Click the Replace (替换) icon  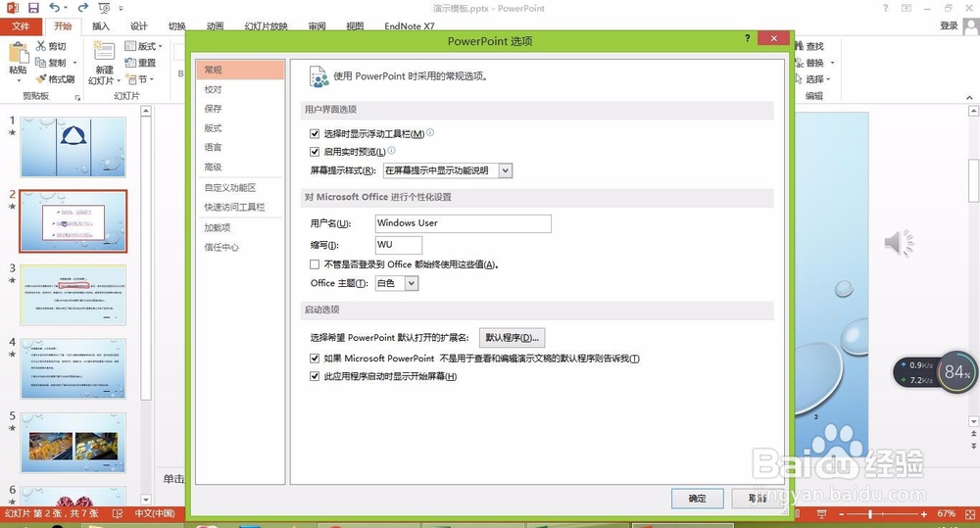click(799, 63)
